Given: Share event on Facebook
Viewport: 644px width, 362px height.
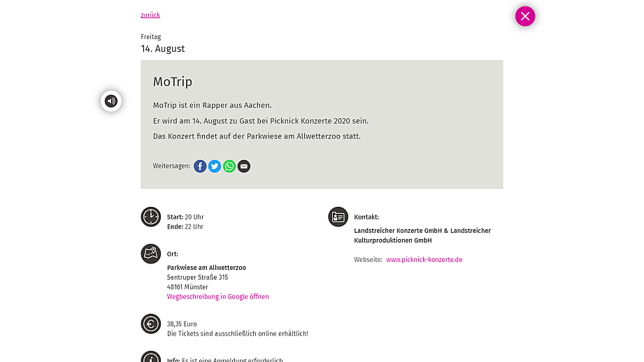Looking at the screenshot, I should point(200,166).
